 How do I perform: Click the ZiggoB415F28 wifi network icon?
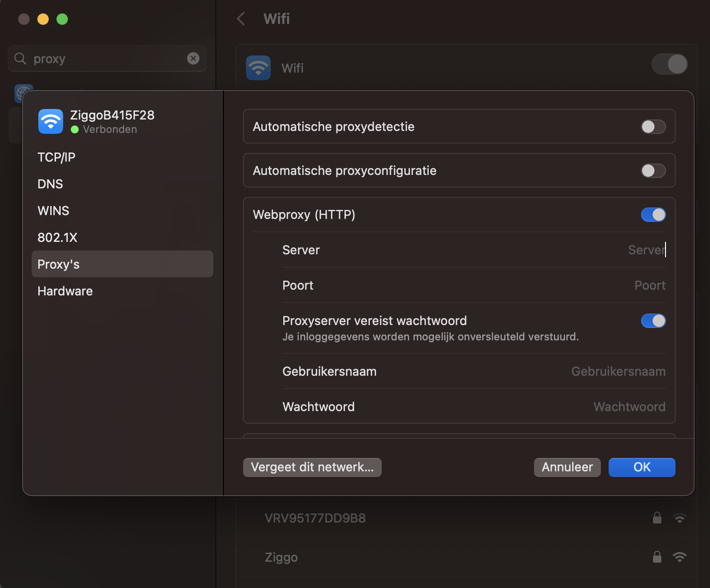click(x=50, y=121)
